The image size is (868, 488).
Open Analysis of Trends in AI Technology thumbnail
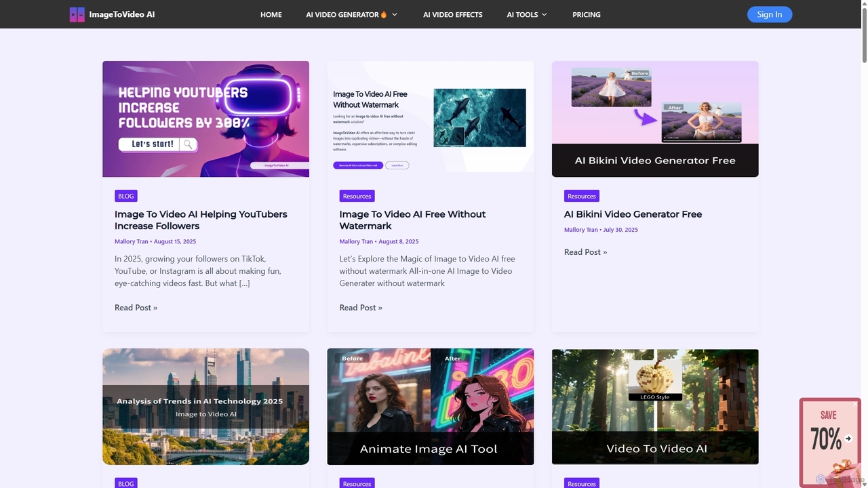tap(205, 407)
